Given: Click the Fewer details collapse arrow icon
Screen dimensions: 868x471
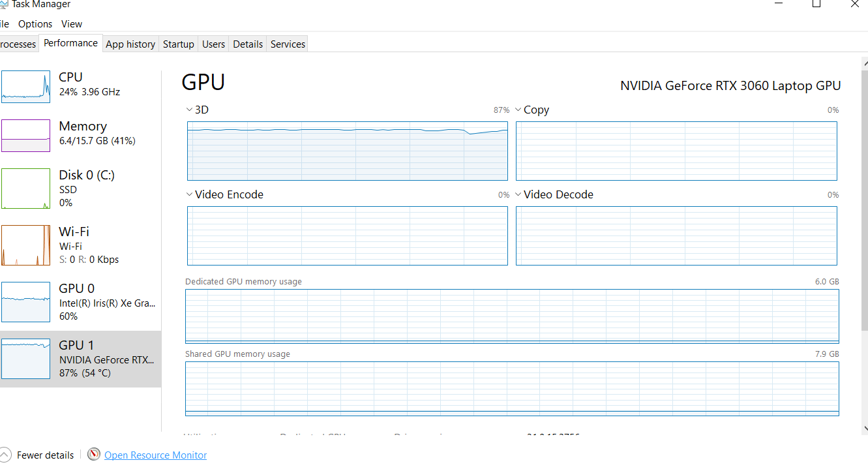Looking at the screenshot, I should click(5, 455).
